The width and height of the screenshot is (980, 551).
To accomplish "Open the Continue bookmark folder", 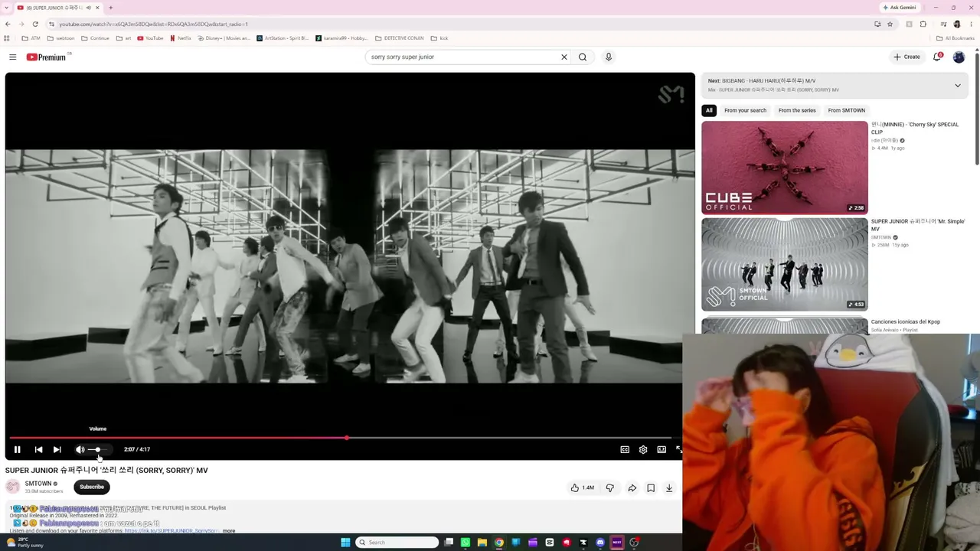I will point(95,38).
